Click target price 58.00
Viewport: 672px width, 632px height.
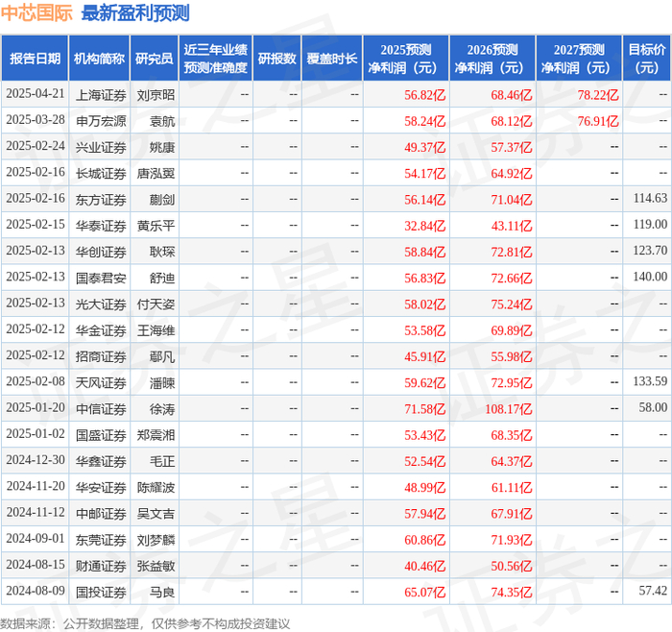click(x=653, y=407)
